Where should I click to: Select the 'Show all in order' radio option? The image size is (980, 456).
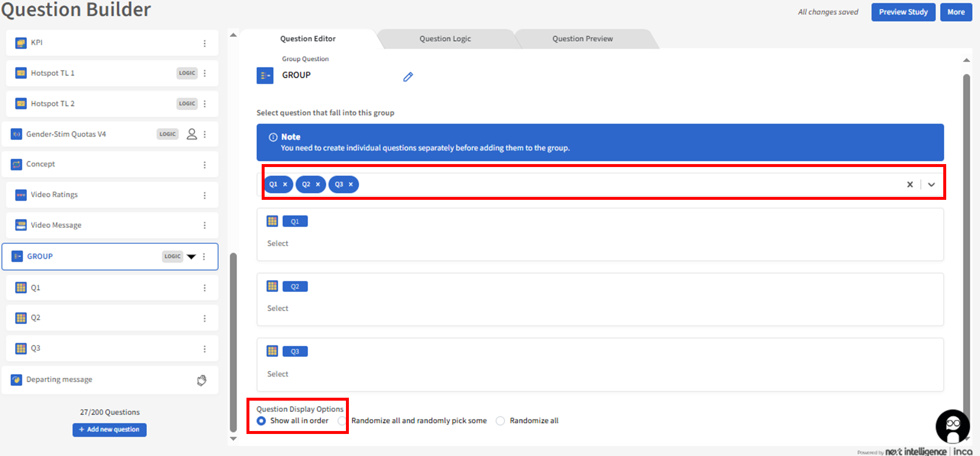(x=262, y=421)
